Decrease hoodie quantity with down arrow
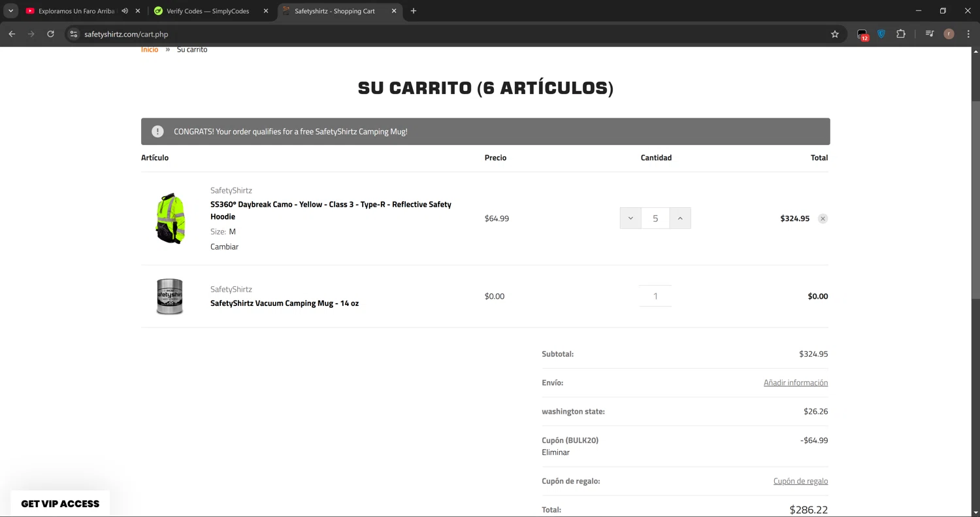Screen dimensions: 980x517 click(x=630, y=218)
